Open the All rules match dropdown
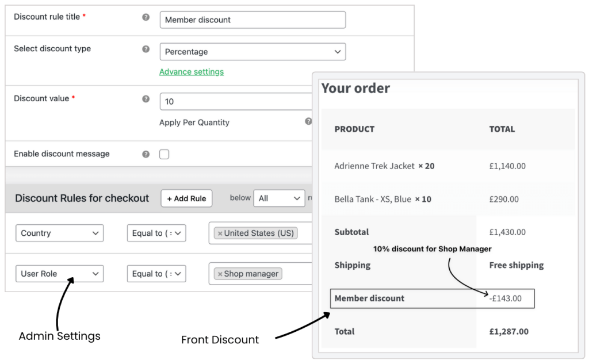589x364 pixels. 279,198
